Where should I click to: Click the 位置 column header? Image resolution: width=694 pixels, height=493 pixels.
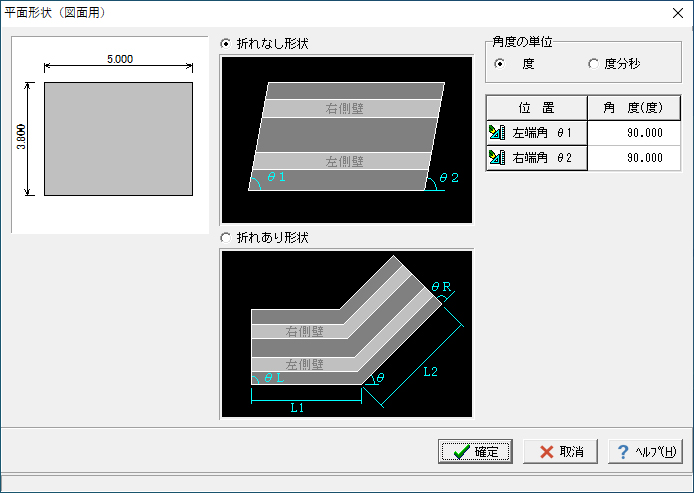(x=536, y=108)
